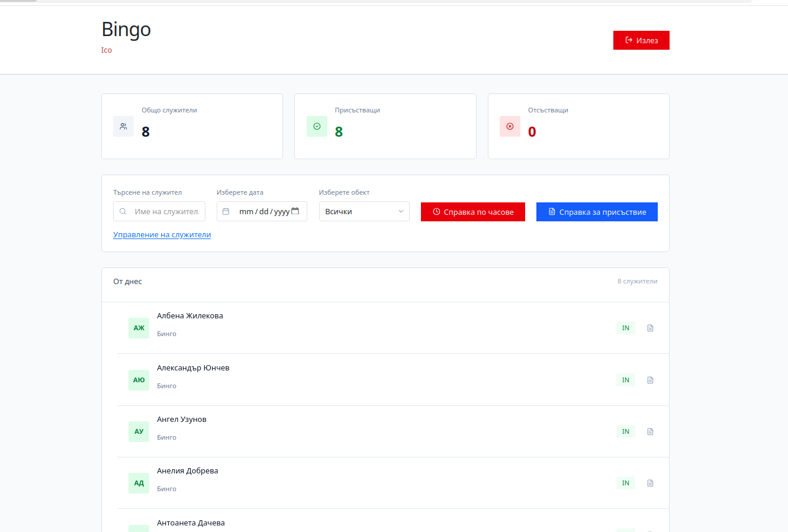Open the Всички object dropdown
788x532 pixels.
pos(364,211)
